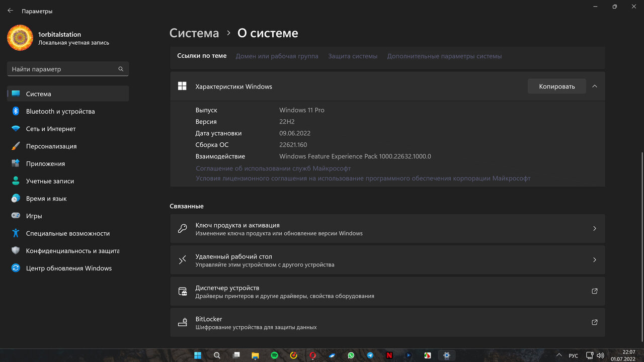Click the Settings gear in the taskbar

click(x=446, y=355)
